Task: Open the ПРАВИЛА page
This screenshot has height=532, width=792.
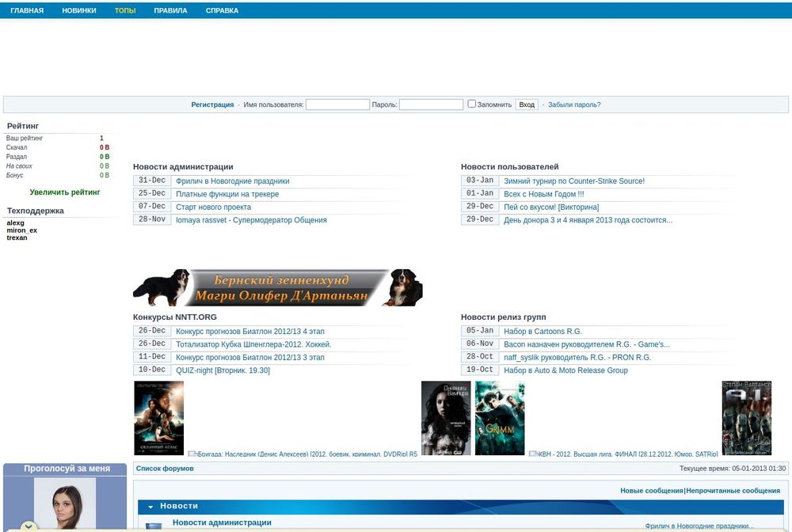Action: click(x=171, y=10)
